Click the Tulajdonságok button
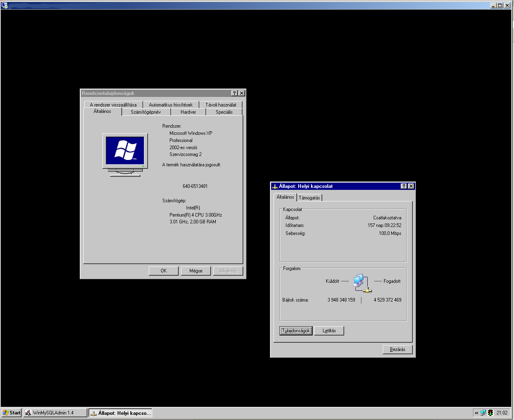Image resolution: width=514 pixels, height=420 pixels. click(296, 331)
